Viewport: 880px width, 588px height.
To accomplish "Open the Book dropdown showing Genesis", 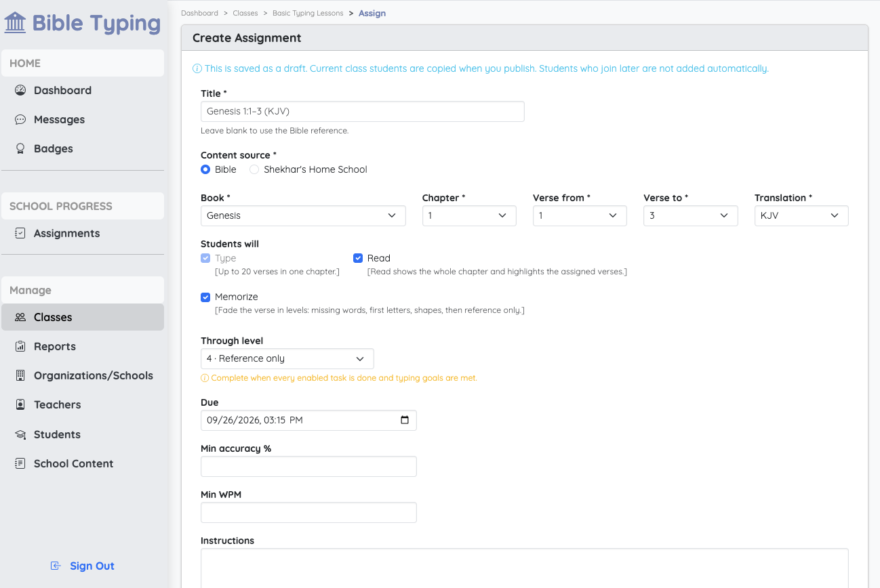I will pyautogui.click(x=303, y=215).
